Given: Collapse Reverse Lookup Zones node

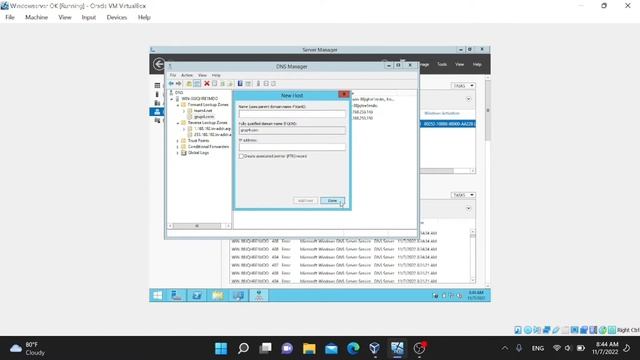Looking at the screenshot, I should point(178,123).
